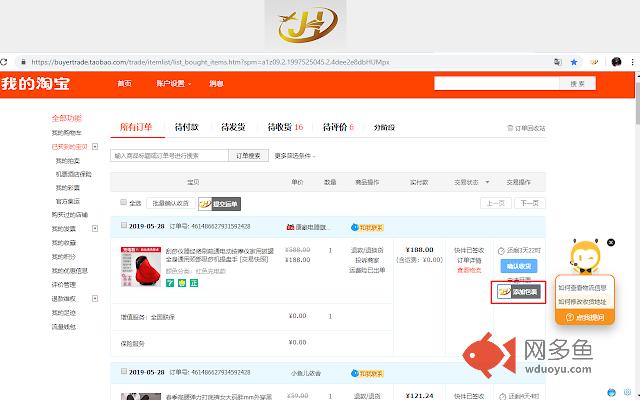Image resolution: width=640 pixels, height=400 pixels.
Task: Open the translate page icon in address bar
Action: tap(558, 62)
